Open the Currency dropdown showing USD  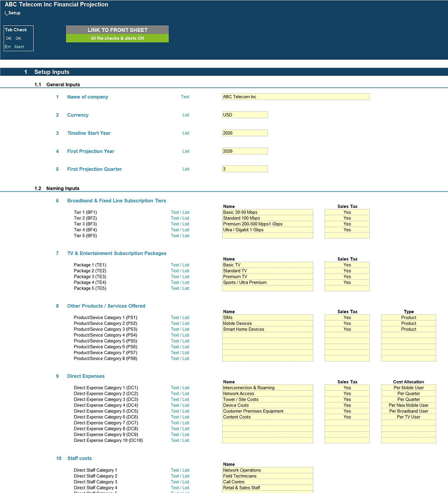[245, 115]
